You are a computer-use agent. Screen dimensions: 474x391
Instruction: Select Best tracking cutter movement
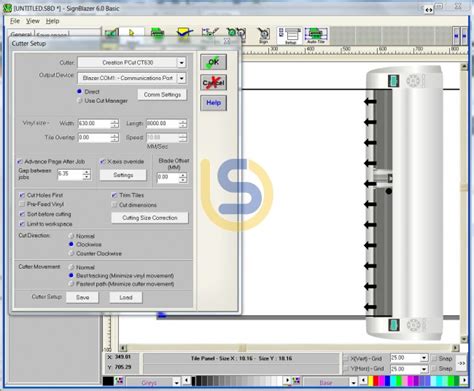click(71, 276)
